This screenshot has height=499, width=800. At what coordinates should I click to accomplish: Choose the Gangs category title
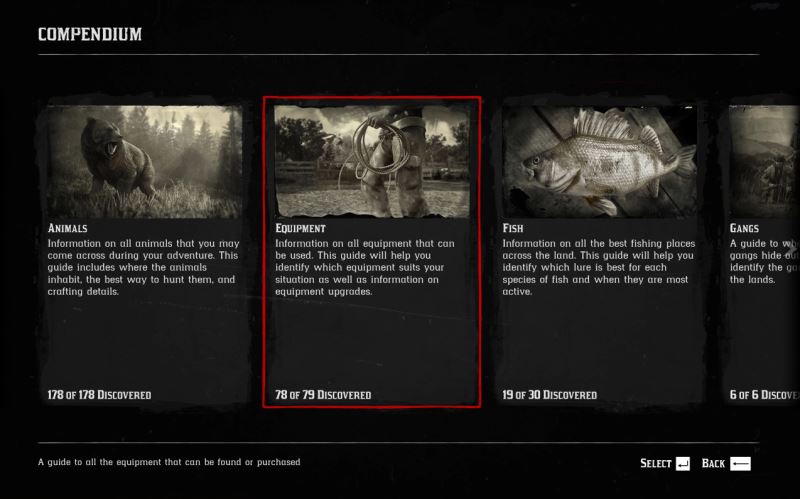744,228
